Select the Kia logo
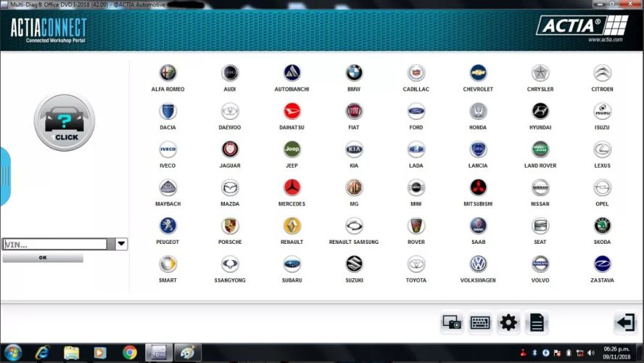644x363 pixels. pos(354,150)
